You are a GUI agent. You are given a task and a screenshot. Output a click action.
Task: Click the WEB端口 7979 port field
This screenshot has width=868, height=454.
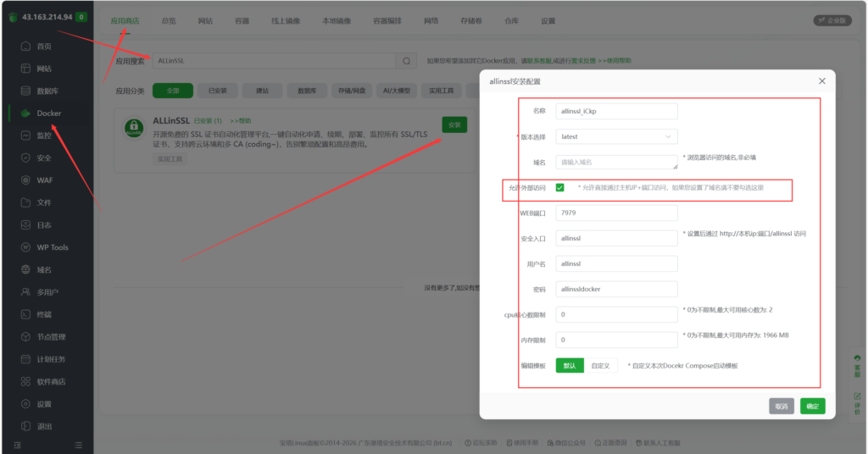pos(617,213)
